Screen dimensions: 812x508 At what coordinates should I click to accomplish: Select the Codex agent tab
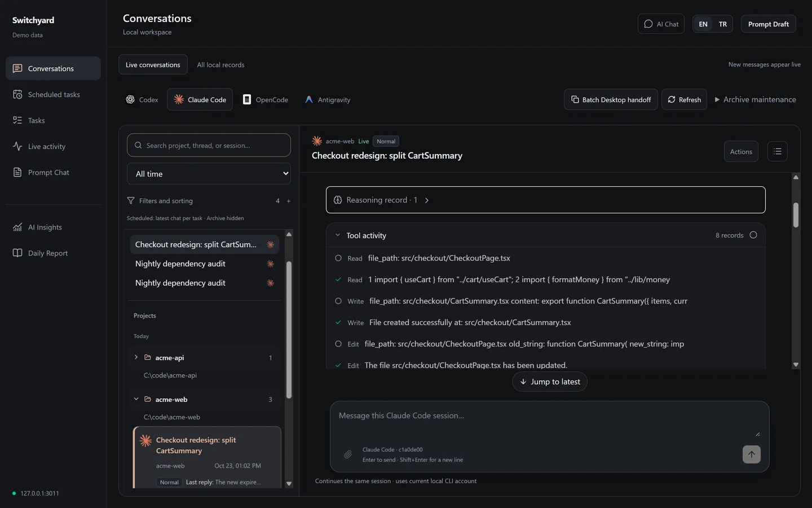142,99
